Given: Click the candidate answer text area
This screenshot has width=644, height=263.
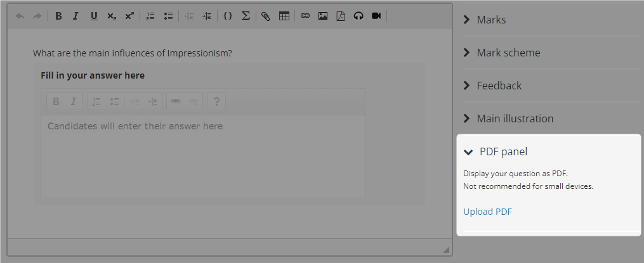Looking at the screenshot, I should click(x=203, y=157).
